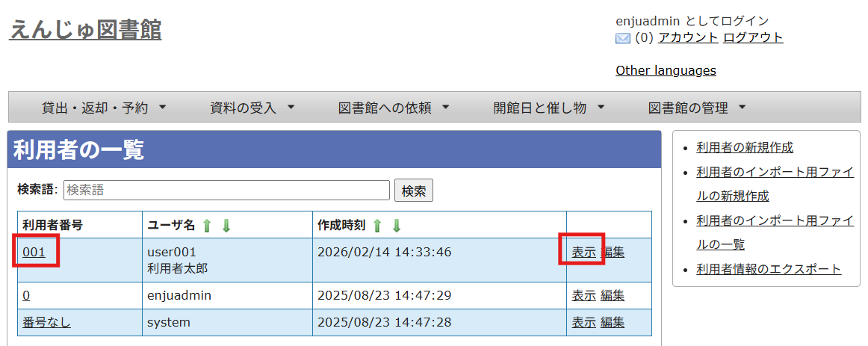868x346 pixels.
Task: Click 表示 for user001
Action: click(x=583, y=252)
